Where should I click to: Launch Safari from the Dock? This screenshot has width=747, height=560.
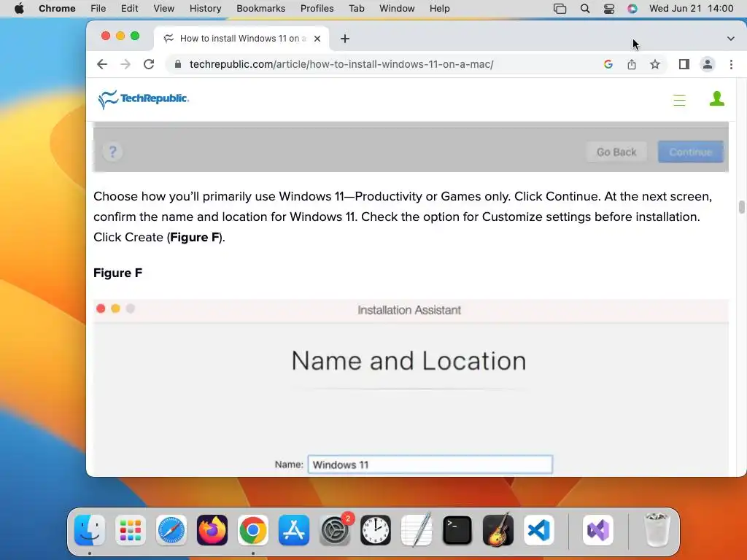171,530
